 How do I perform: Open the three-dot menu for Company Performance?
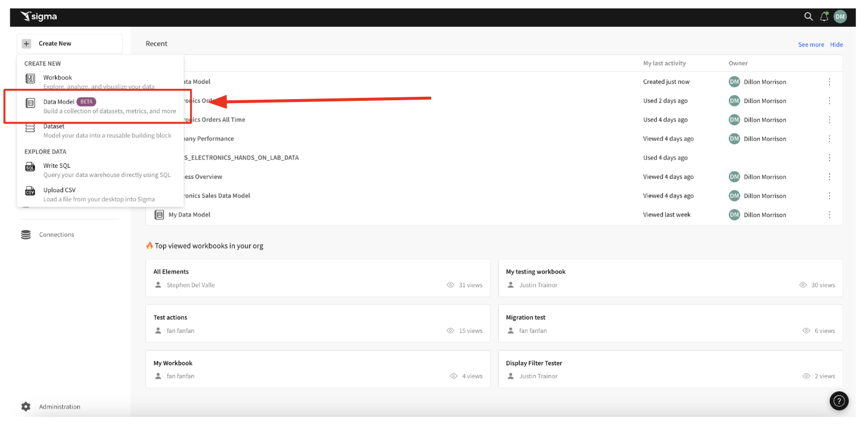coord(829,138)
